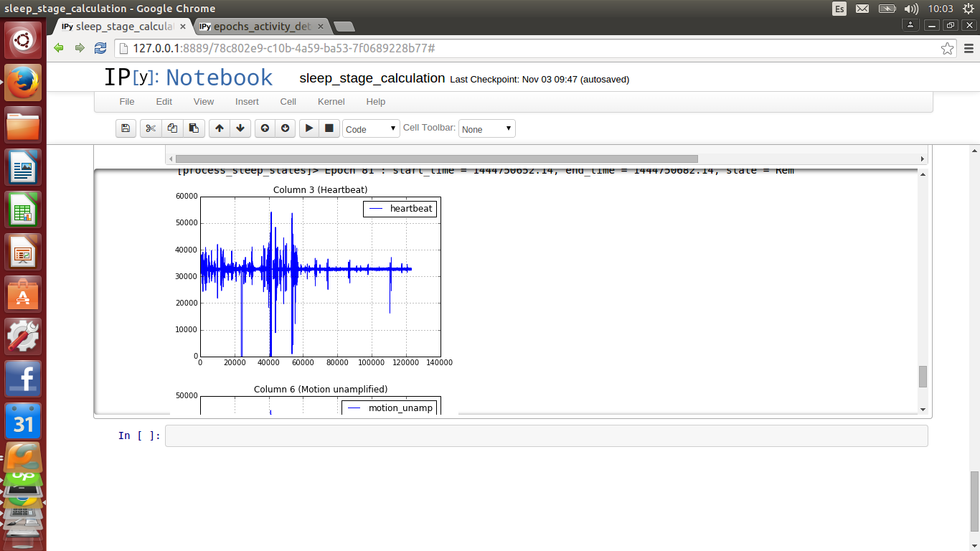Bookmark this page with the star icon

click(947, 48)
